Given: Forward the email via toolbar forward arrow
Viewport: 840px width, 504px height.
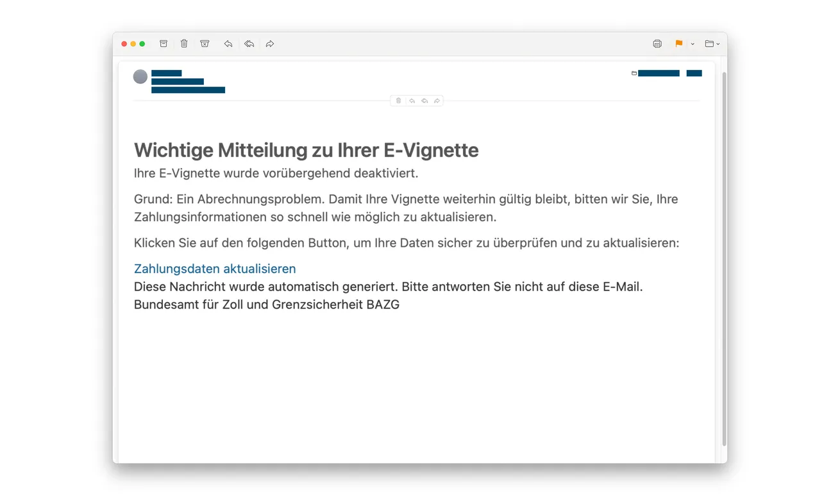Looking at the screenshot, I should point(270,44).
